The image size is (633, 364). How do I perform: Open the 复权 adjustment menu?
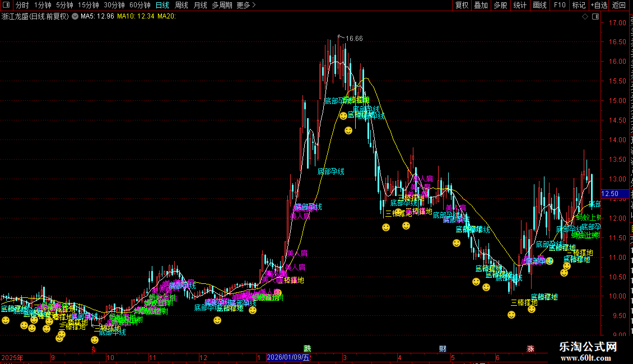[462, 5]
